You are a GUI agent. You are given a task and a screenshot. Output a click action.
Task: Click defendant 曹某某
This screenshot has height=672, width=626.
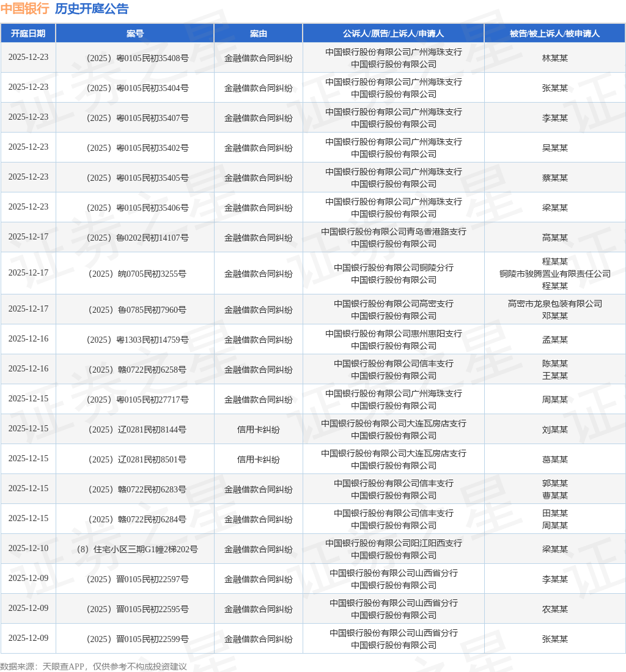555,496
